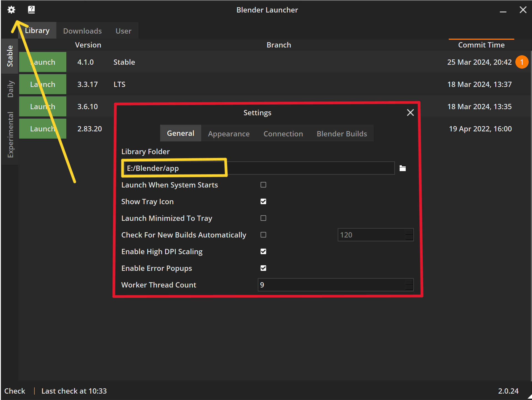Select the Daily side tab
The height and width of the screenshot is (400, 532).
[10, 89]
